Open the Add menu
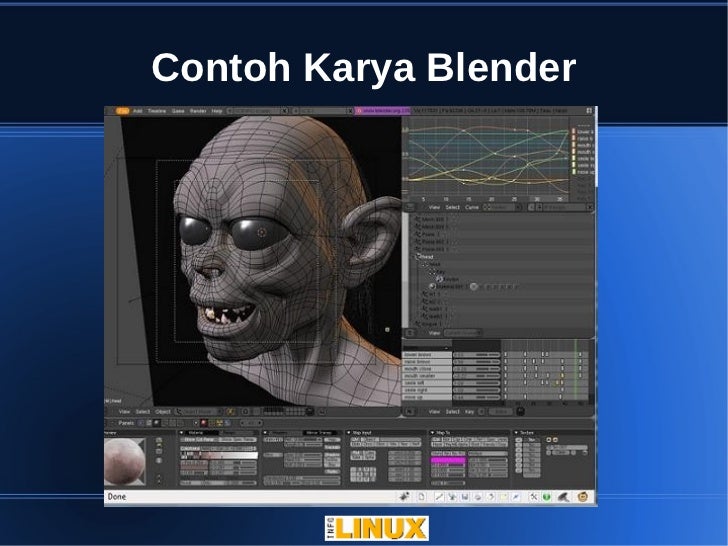 [x=137, y=111]
